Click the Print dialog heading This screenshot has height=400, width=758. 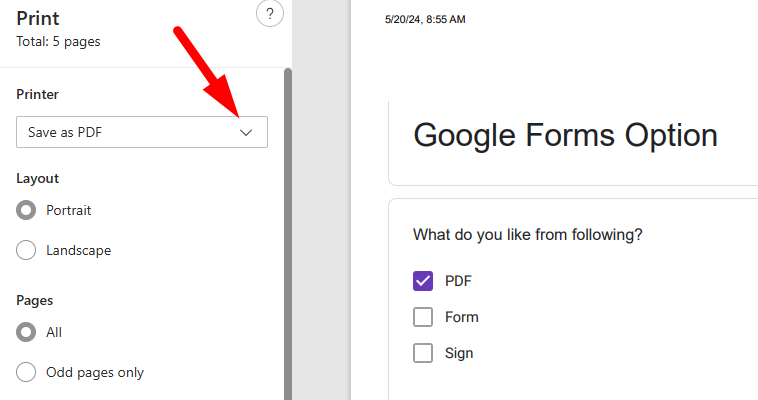tap(38, 18)
